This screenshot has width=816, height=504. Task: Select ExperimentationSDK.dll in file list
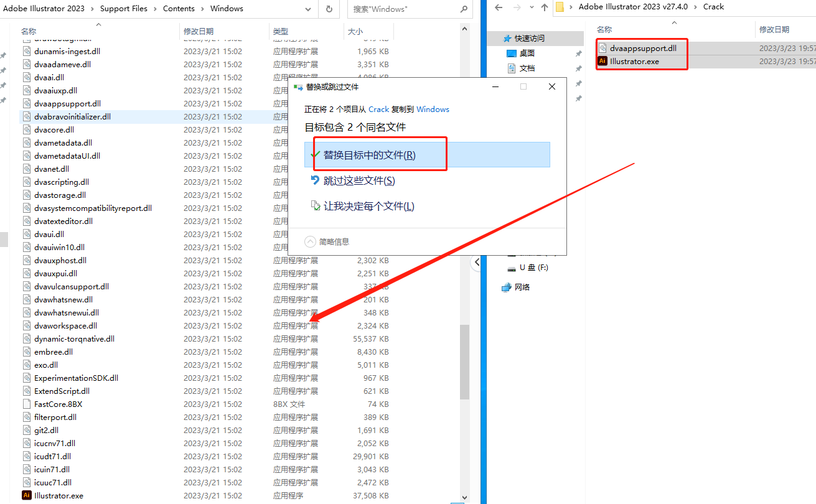coord(76,378)
